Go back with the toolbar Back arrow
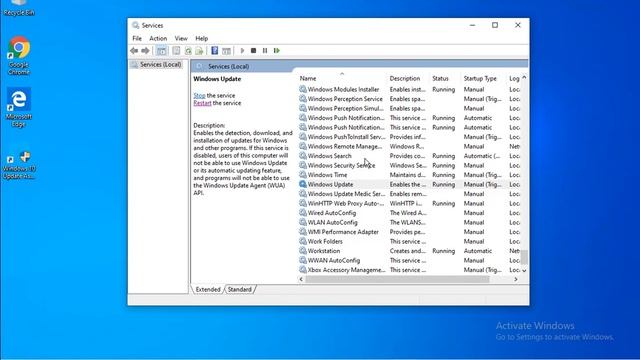 134,51
